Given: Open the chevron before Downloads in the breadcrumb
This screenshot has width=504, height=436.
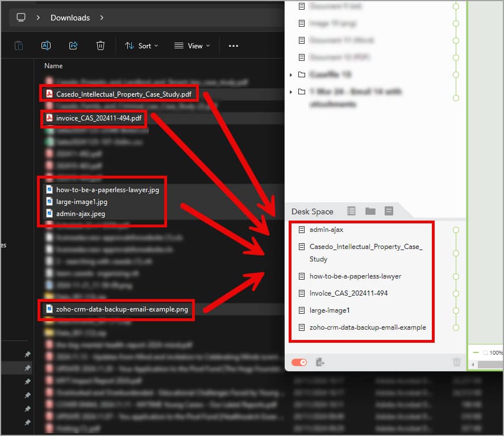Looking at the screenshot, I should coord(38,18).
